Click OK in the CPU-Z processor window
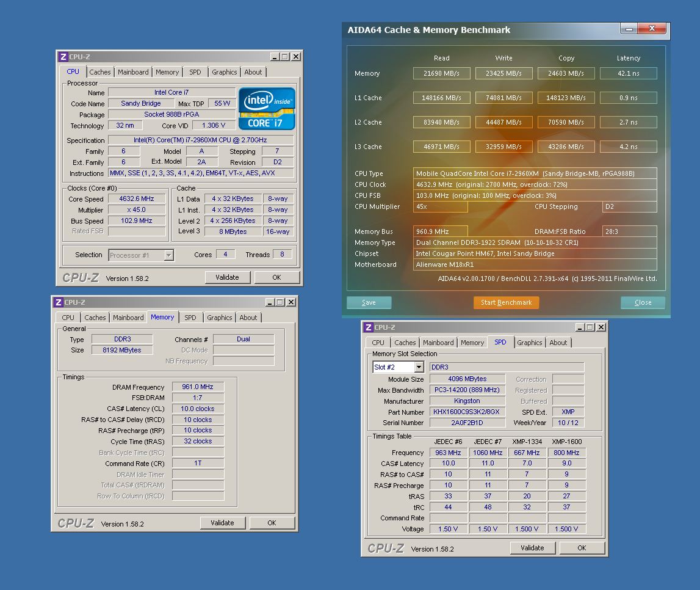The height and width of the screenshot is (590, 700). 277,277
